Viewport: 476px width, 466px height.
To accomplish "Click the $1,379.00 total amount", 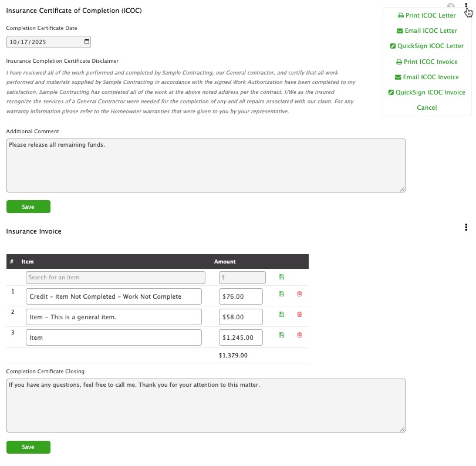I will [233, 356].
